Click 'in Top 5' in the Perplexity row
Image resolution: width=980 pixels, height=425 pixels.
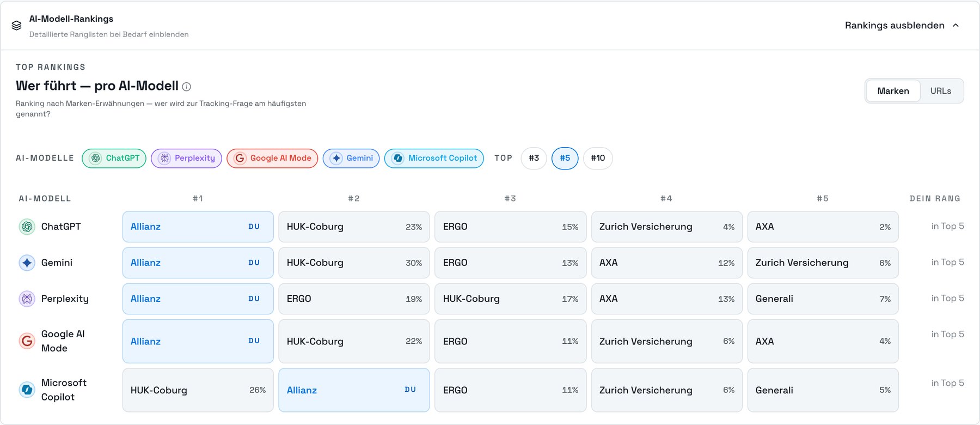(947, 298)
